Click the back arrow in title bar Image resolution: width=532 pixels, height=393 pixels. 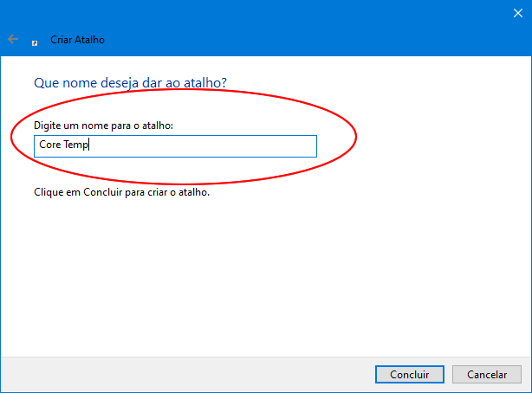pyautogui.click(x=12, y=40)
